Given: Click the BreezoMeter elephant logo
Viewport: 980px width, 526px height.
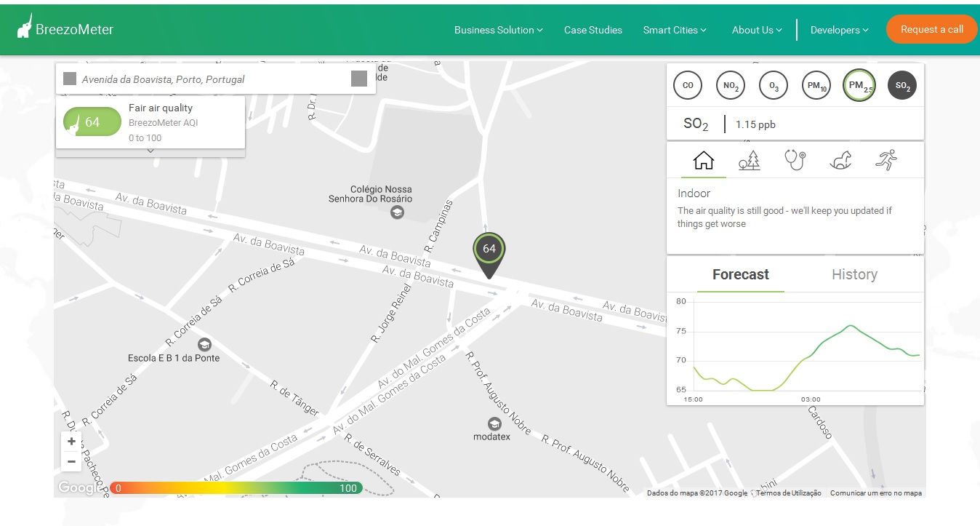Looking at the screenshot, I should (x=25, y=26).
